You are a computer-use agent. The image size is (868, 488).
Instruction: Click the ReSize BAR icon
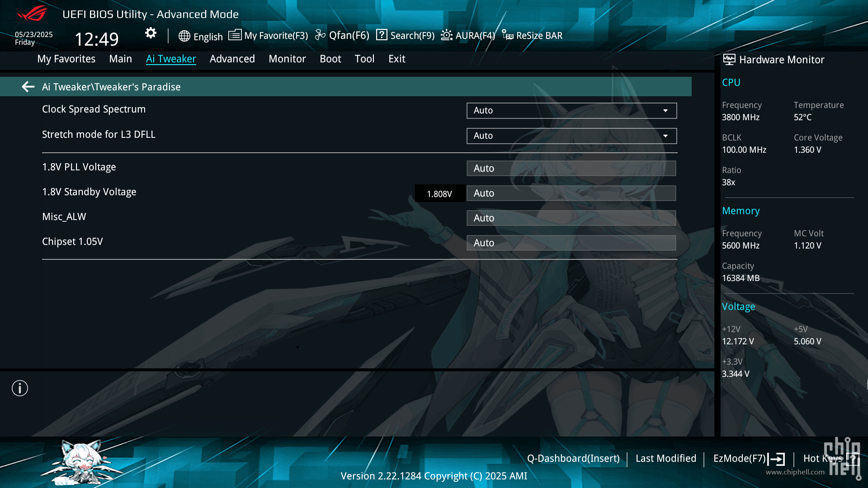pos(508,35)
